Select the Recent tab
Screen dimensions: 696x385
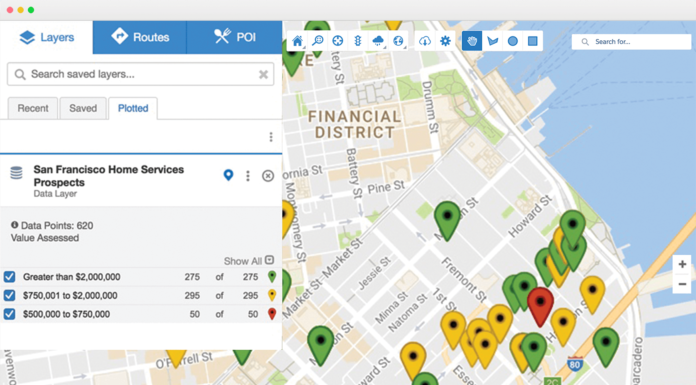tap(33, 108)
